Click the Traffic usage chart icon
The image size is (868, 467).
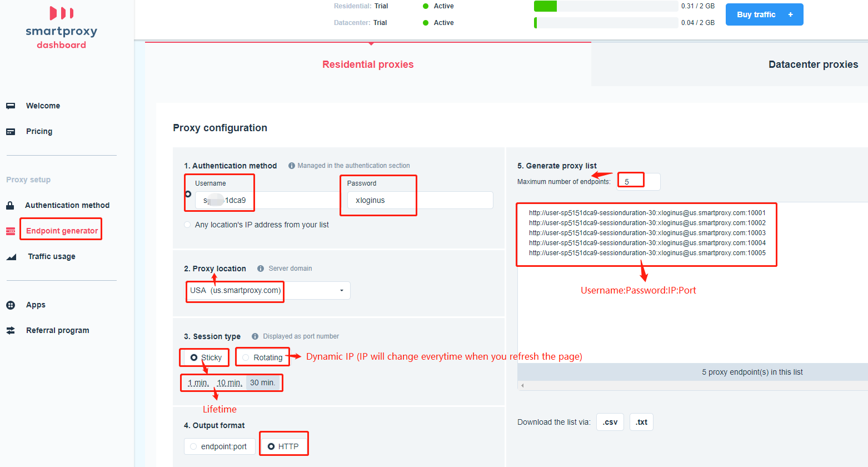pyautogui.click(x=11, y=257)
